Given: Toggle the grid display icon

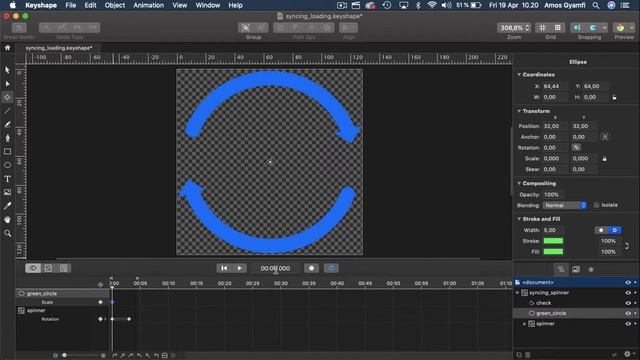Looking at the screenshot, I should (542, 27).
